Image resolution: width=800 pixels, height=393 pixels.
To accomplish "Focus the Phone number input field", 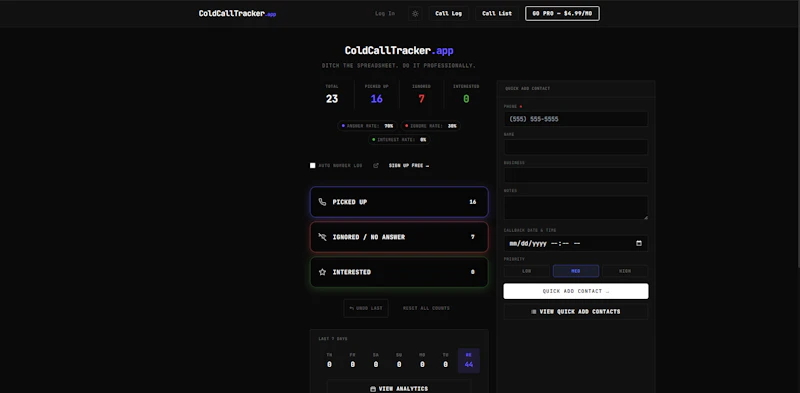I will [x=576, y=119].
